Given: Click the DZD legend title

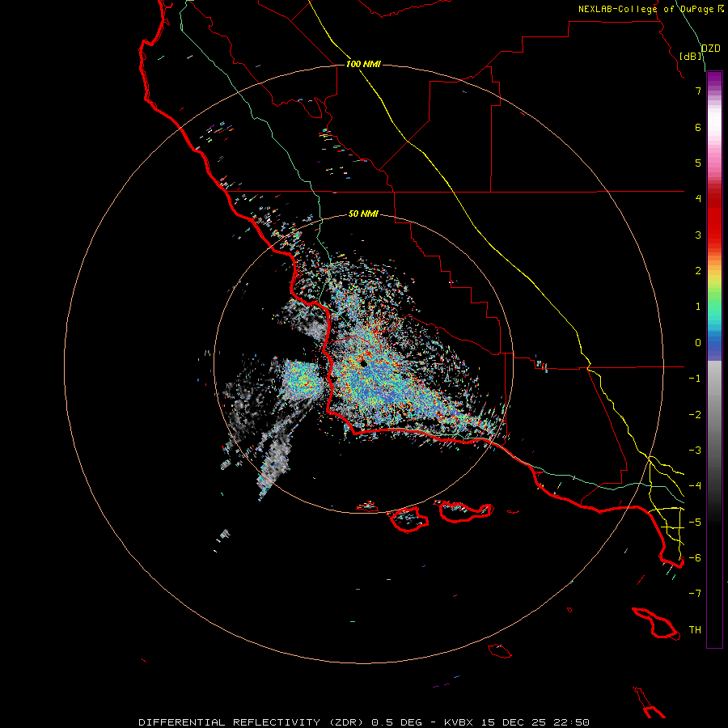Looking at the screenshot, I should click(x=711, y=49).
